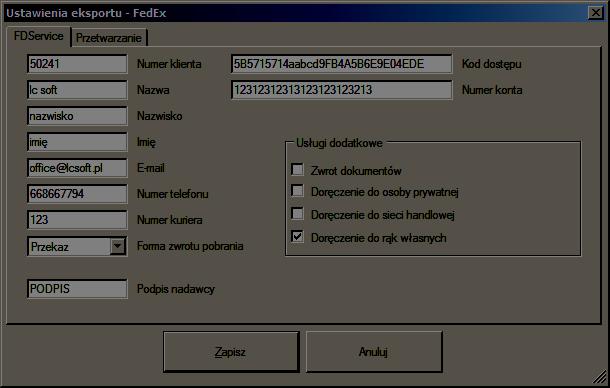Check Doręczenie do sieci handlowej
Viewport: 610px width, 388px height.
[x=298, y=214]
